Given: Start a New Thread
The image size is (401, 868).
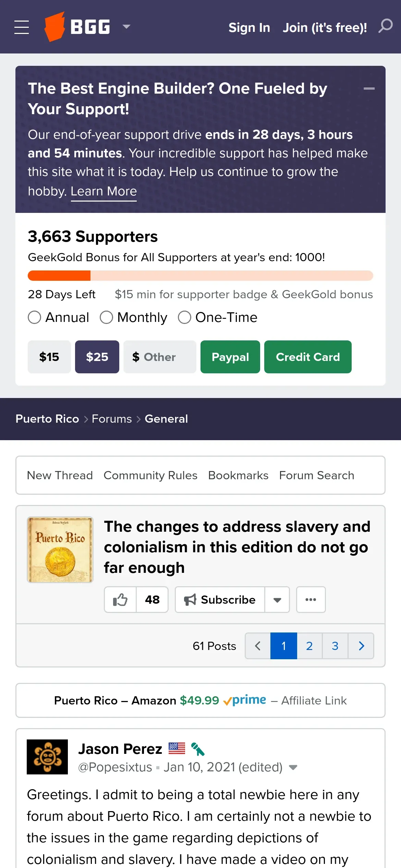Looking at the screenshot, I should tap(60, 475).
